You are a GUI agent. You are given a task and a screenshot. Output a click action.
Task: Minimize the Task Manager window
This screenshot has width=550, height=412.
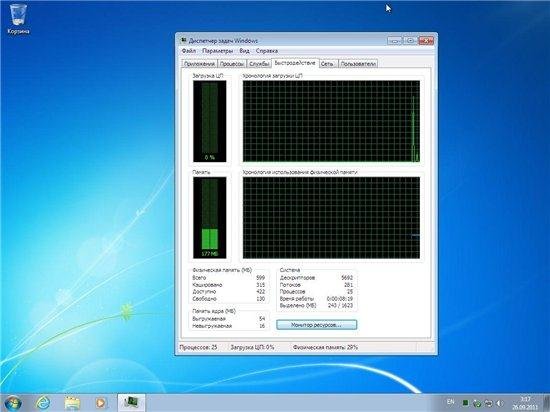(395, 41)
